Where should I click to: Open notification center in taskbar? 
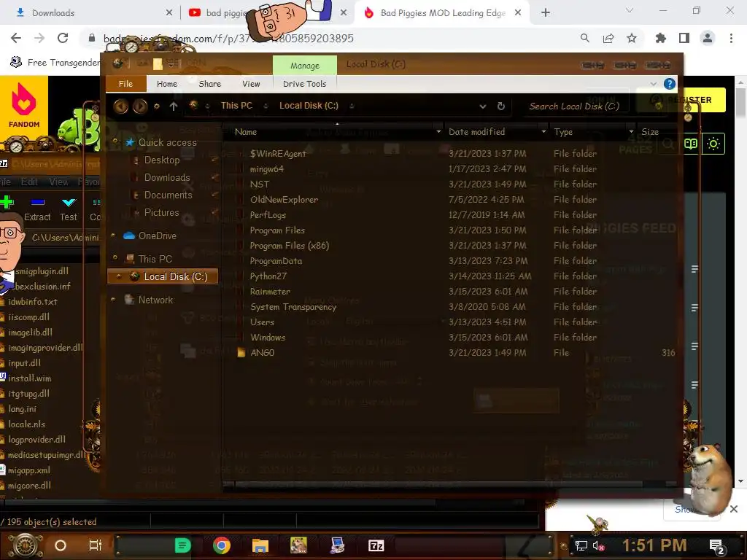[x=716, y=546]
